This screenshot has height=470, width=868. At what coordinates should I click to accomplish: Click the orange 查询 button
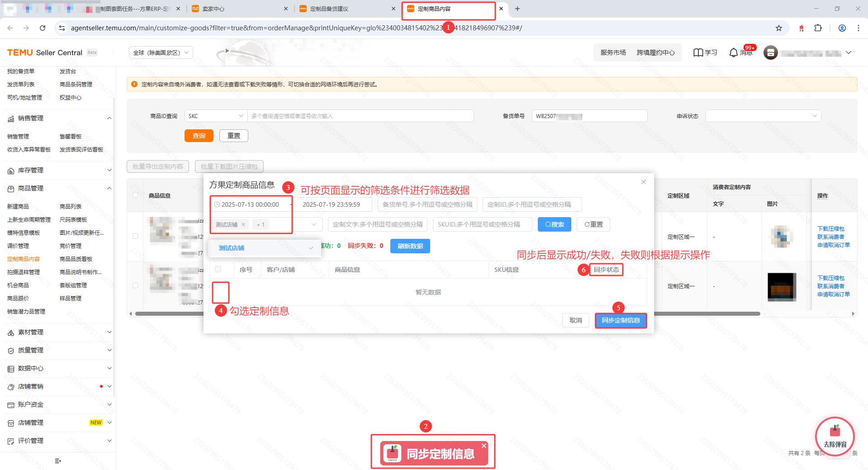click(199, 136)
